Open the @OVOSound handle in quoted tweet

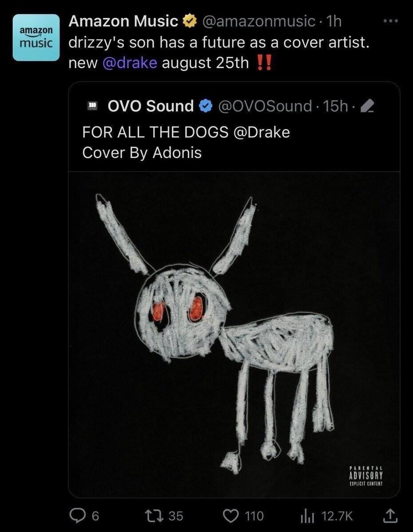[x=265, y=106]
